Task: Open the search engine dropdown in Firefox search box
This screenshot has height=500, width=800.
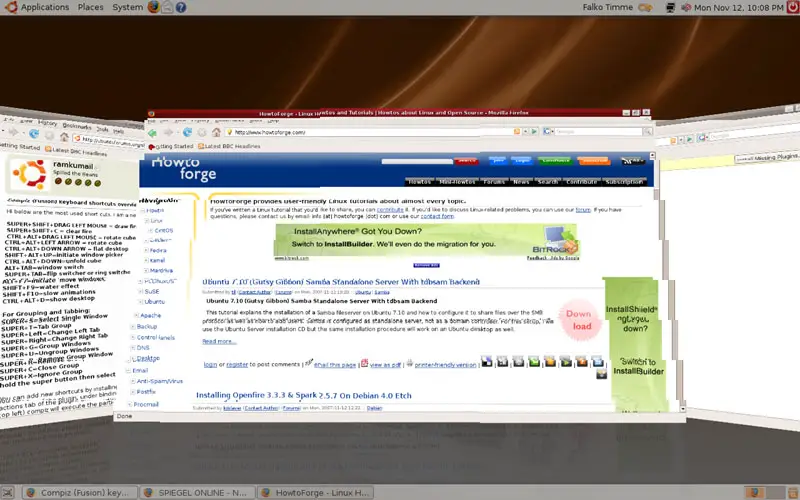Action: point(548,131)
